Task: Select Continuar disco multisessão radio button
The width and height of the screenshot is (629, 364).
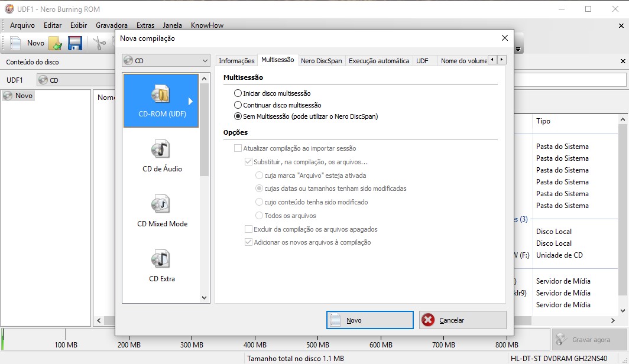Action: click(x=238, y=105)
